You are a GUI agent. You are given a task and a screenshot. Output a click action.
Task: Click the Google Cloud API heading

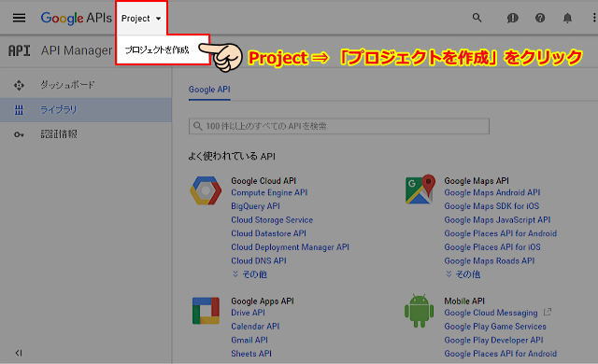click(263, 181)
